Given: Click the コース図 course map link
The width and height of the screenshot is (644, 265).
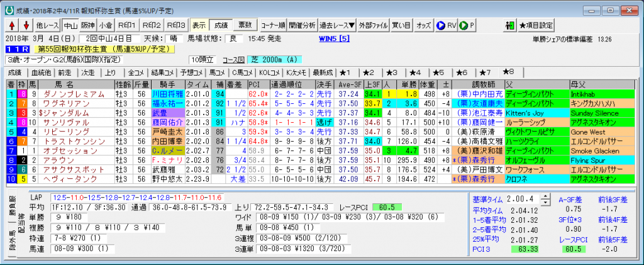Looking at the screenshot, I should click(x=234, y=59).
